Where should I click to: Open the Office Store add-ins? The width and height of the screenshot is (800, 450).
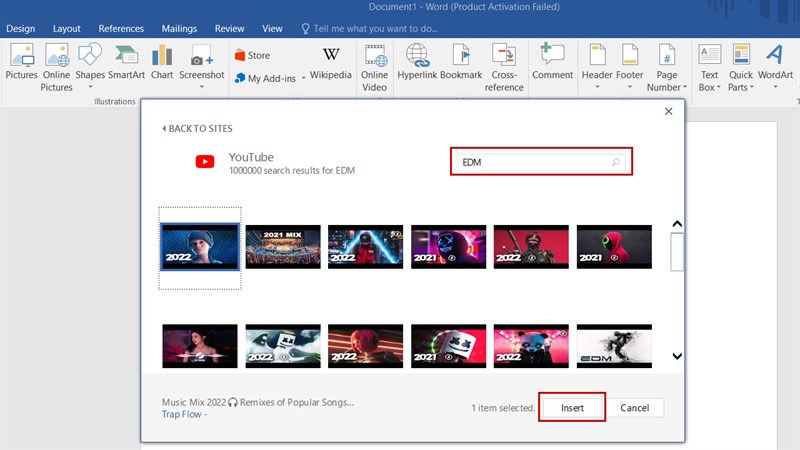pyautogui.click(x=253, y=55)
